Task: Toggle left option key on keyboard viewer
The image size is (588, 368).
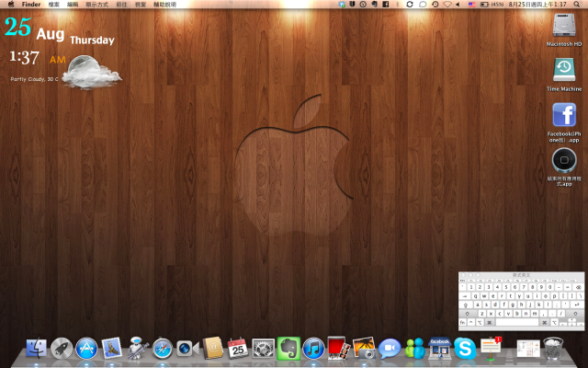Action: (480, 322)
